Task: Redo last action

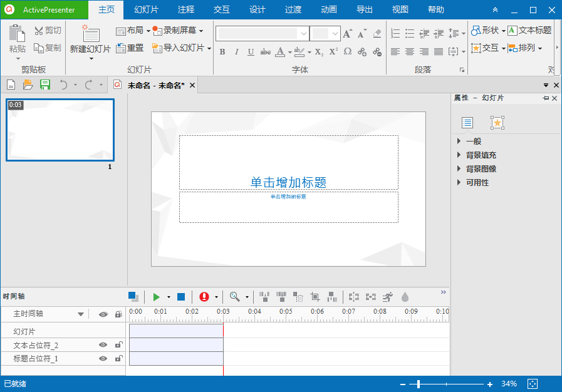Action: click(89, 85)
